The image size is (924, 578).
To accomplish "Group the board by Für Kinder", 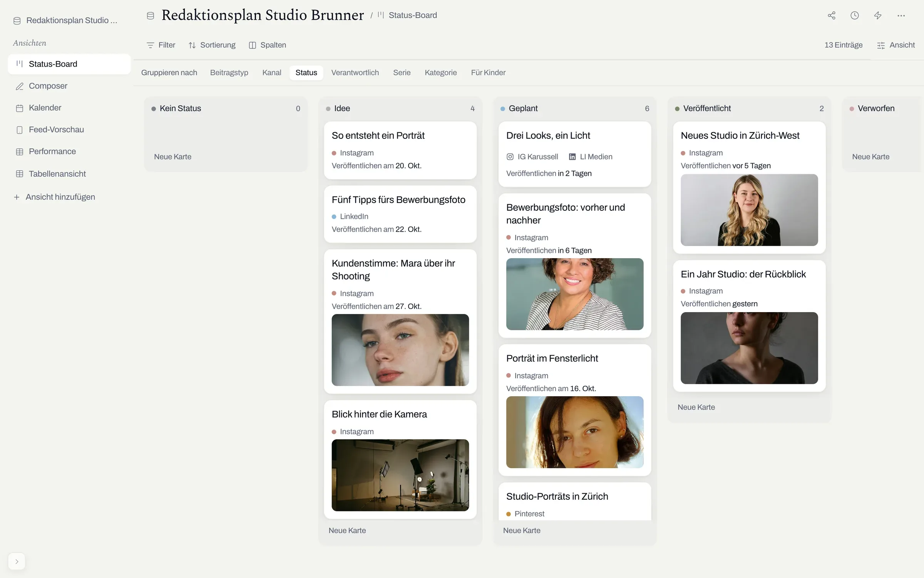I will coord(488,72).
